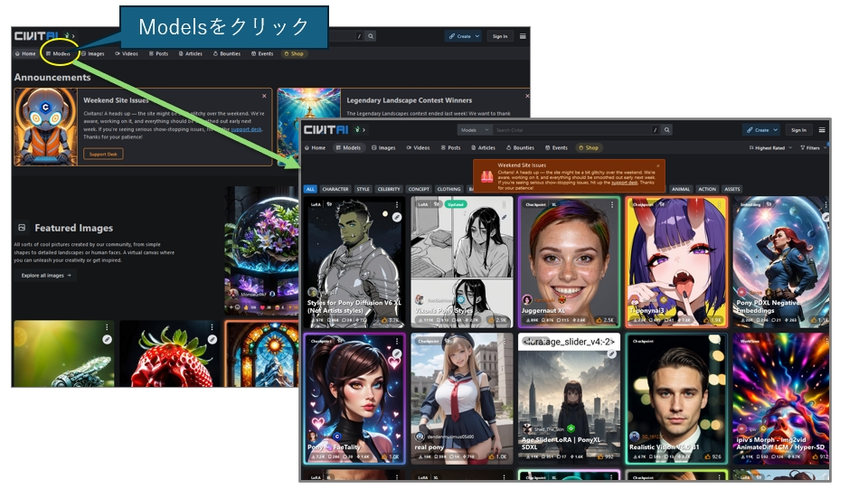Image resolution: width=868 pixels, height=499 pixels.
Task: Click the brush icon on the strawberry image
Action: coord(212,339)
